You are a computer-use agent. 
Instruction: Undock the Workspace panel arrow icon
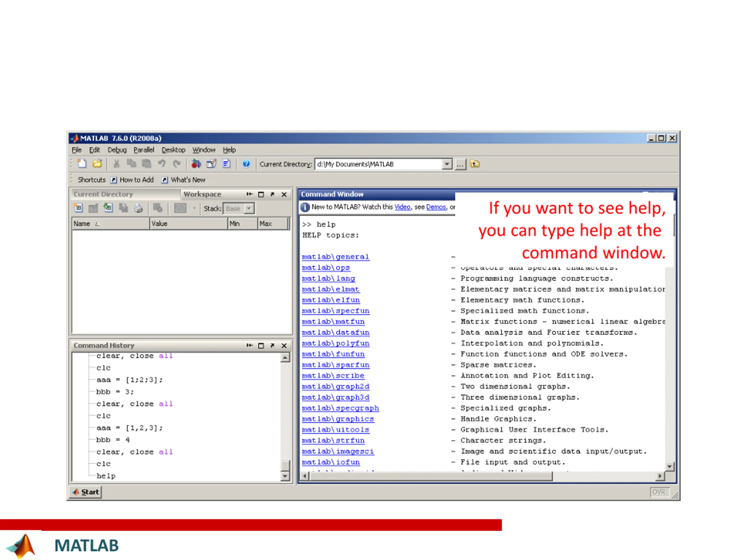pyautogui.click(x=272, y=195)
